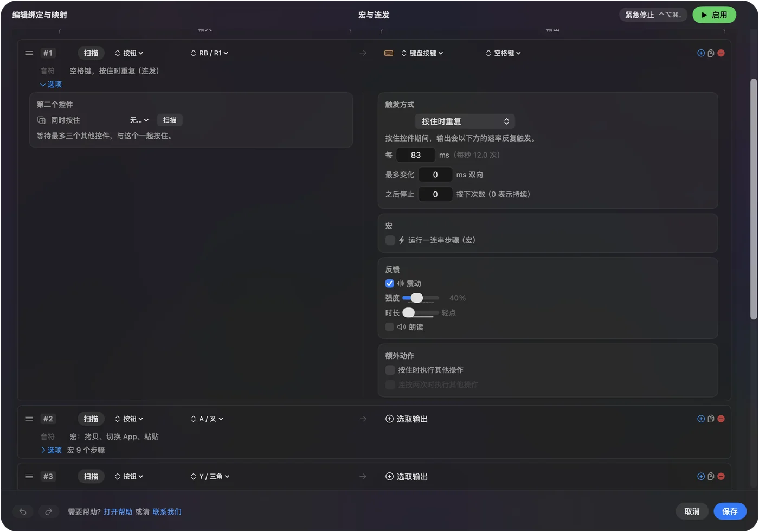Screen dimensions: 759x532
Task: Click the 同时按住 chord icon under 第二个控件
Action: 41,120
